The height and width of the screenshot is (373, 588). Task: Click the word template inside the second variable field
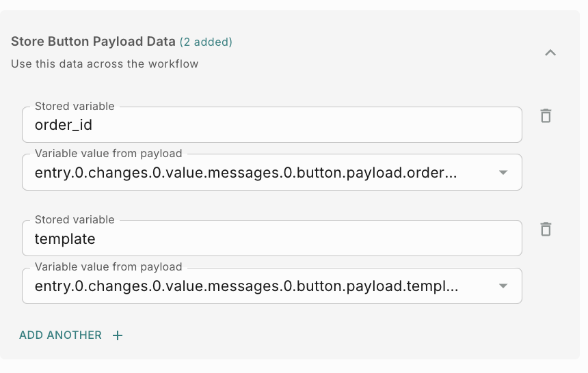[x=65, y=239]
